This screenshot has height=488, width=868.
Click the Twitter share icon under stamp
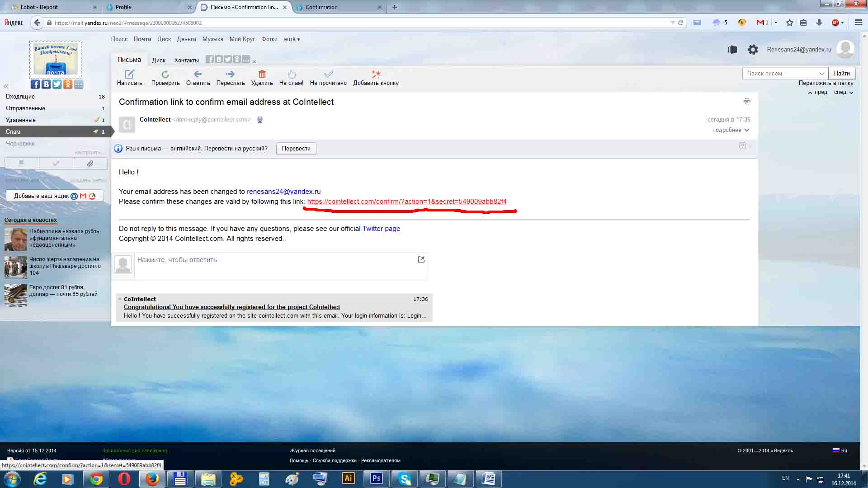[57, 84]
